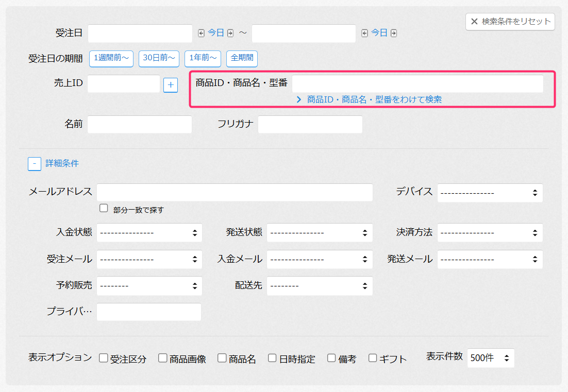Click next-day arrow beside end date 今日
568x392 pixels.
(394, 33)
